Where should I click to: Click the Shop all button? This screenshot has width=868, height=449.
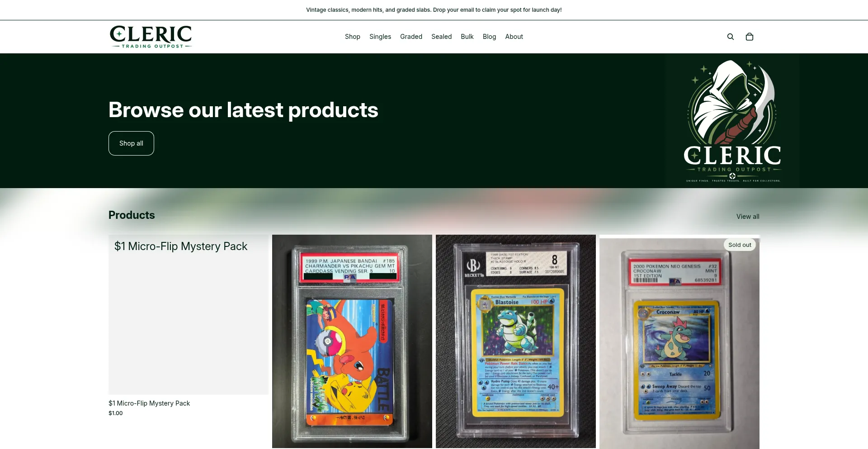tap(131, 143)
